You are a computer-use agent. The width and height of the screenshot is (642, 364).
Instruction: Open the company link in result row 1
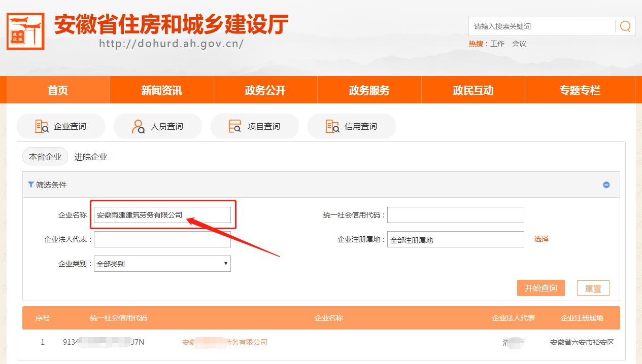click(x=223, y=342)
